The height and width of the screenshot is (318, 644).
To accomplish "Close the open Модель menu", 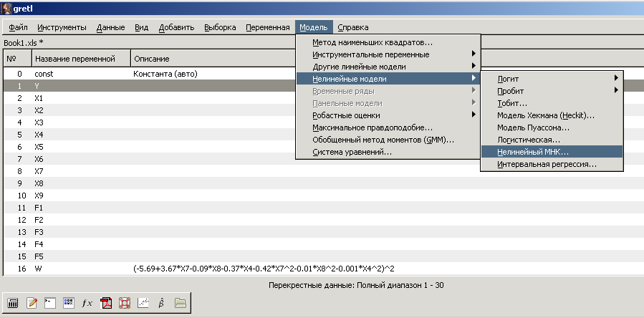I will 314,27.
